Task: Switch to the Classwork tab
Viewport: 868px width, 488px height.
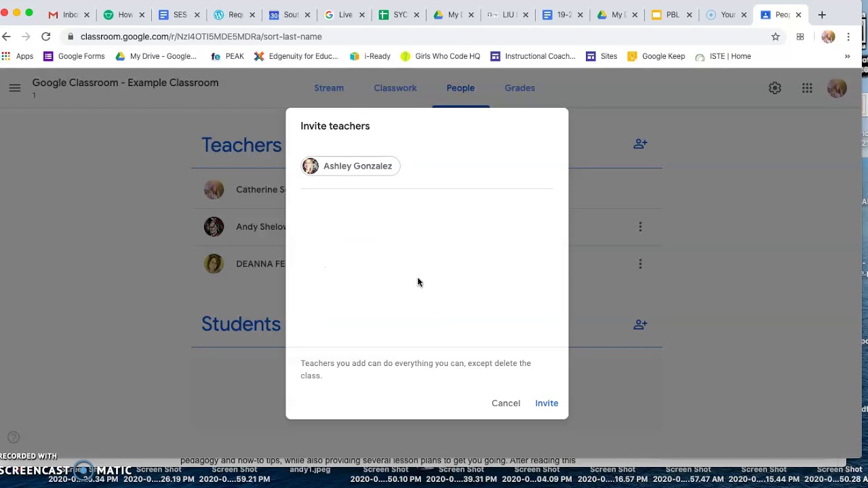Action: pyautogui.click(x=395, y=88)
